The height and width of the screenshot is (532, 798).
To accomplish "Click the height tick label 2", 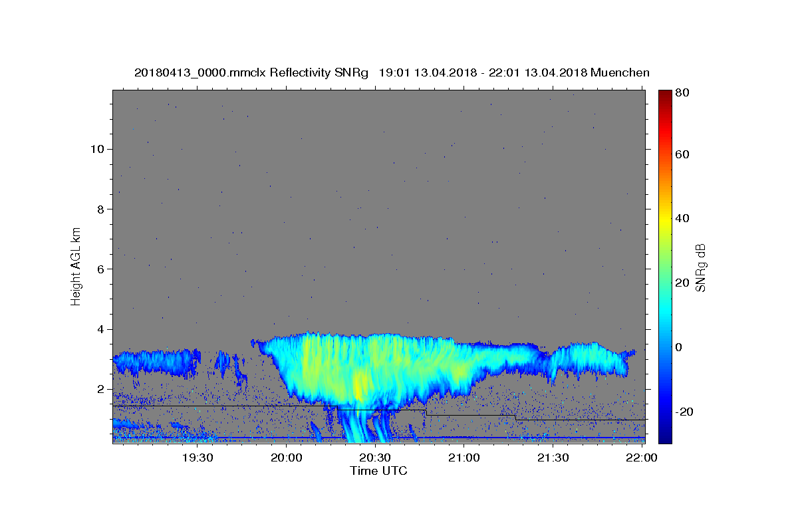I will coord(101,389).
